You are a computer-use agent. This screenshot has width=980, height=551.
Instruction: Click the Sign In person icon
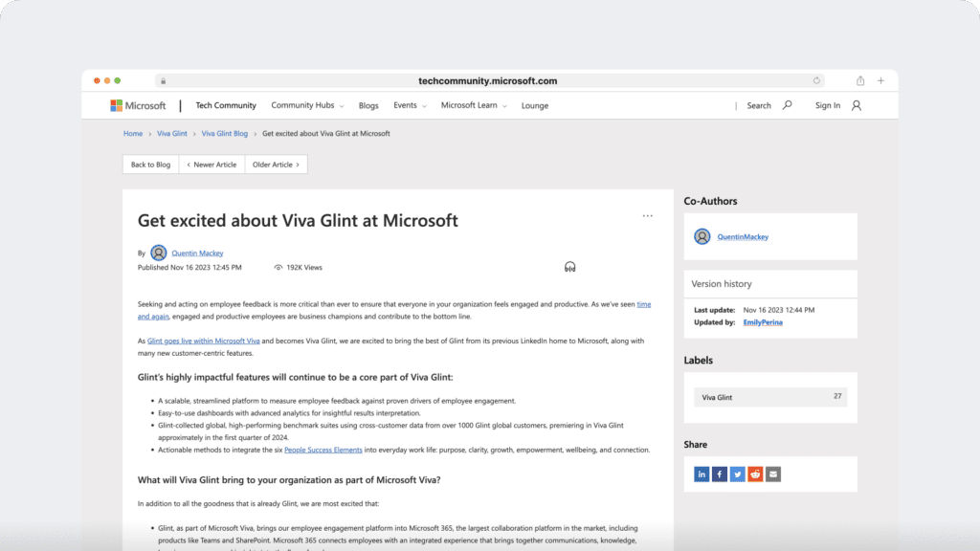[855, 105]
